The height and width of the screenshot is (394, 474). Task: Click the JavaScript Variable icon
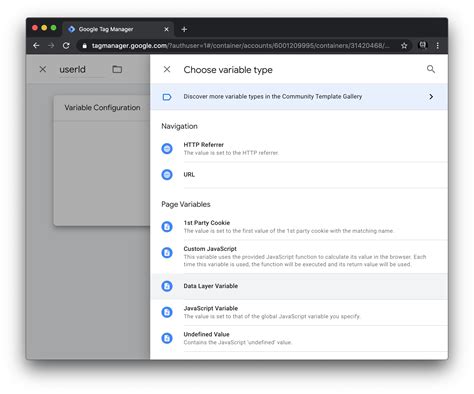click(x=167, y=312)
